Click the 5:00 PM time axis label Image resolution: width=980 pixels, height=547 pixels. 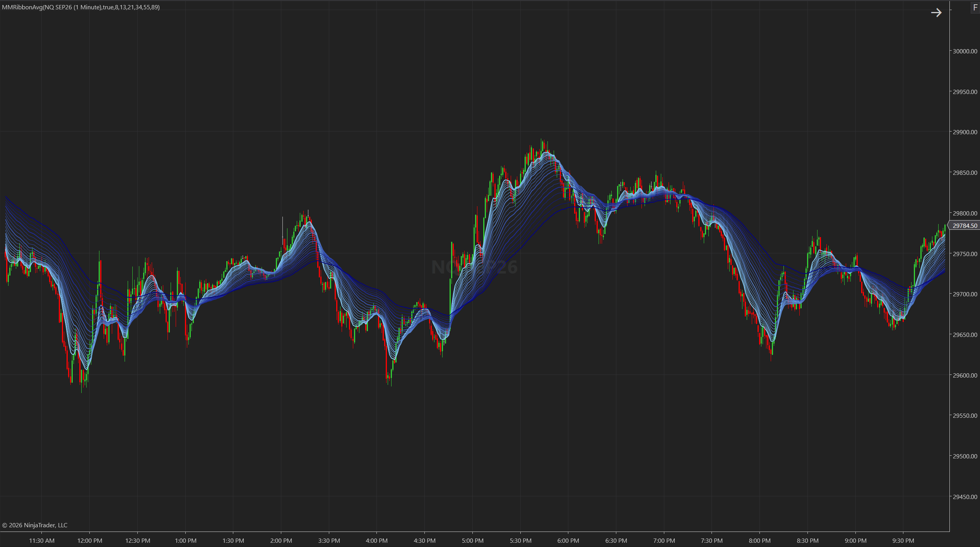[x=472, y=540]
